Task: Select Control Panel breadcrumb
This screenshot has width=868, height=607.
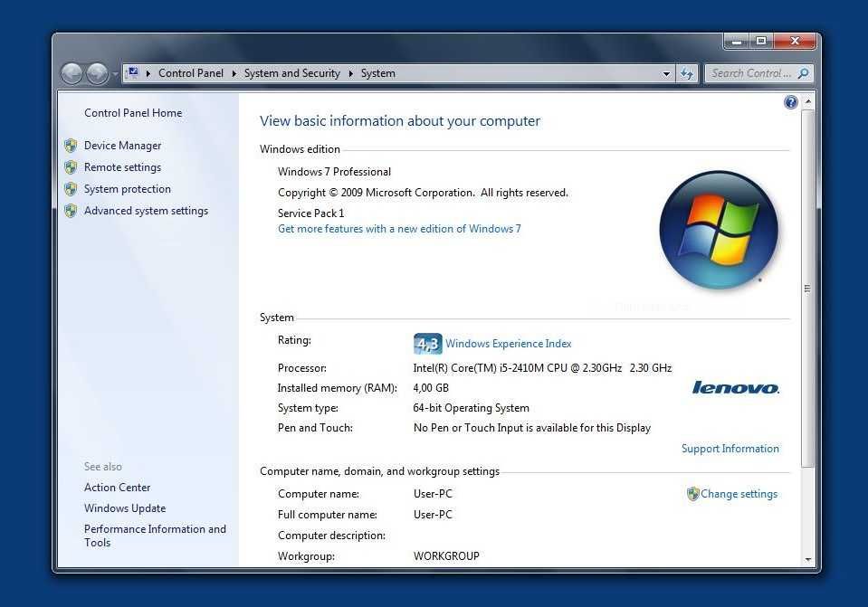Action: pos(190,73)
